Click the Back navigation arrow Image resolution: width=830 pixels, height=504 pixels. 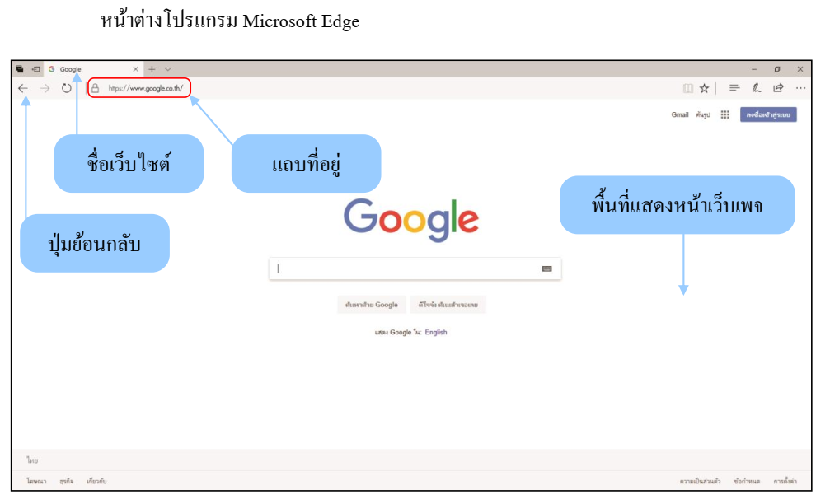(x=23, y=88)
